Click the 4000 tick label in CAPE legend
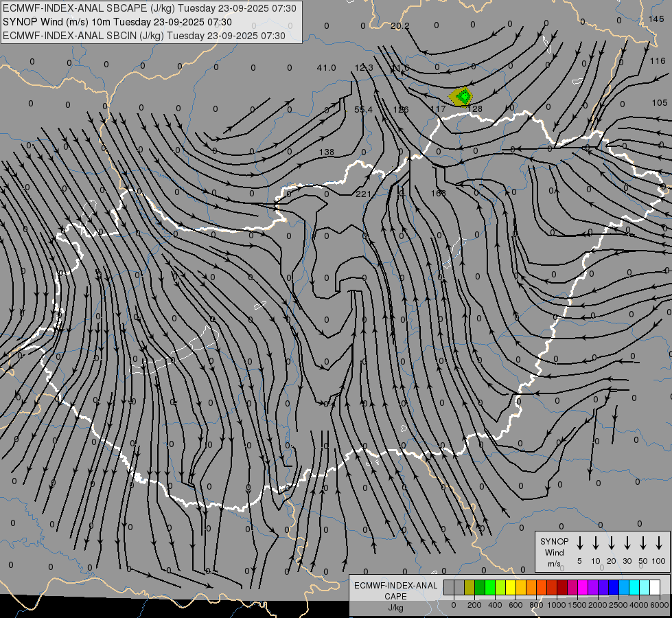Screen dimensions: 672x618 638,605
